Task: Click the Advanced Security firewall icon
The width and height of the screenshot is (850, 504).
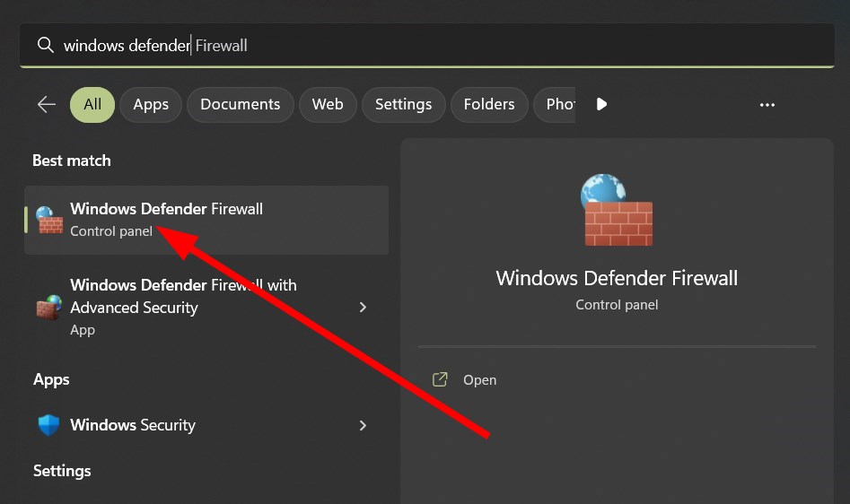Action: click(49, 307)
